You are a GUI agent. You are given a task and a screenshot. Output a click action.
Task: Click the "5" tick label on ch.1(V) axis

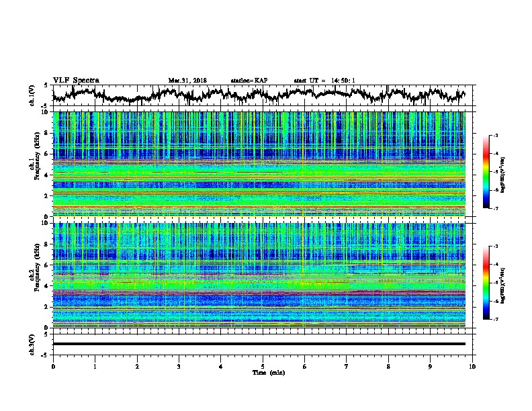pos(46,85)
